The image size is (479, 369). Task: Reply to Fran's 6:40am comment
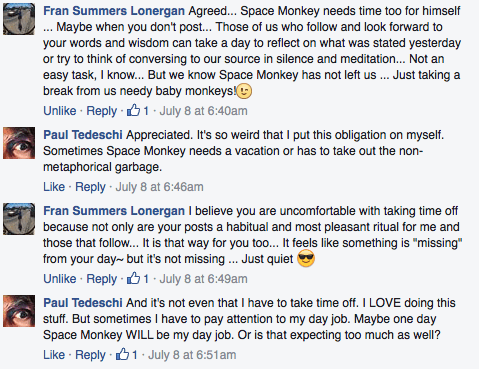click(102, 111)
